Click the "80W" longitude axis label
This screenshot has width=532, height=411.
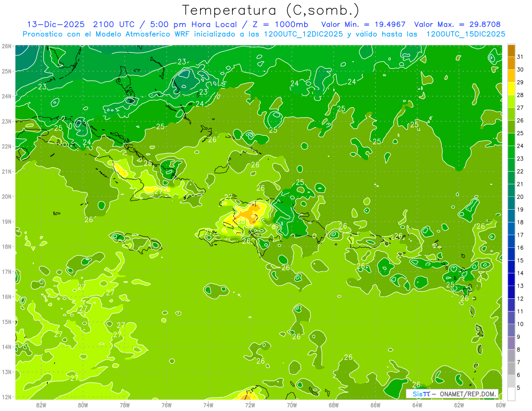click(83, 405)
